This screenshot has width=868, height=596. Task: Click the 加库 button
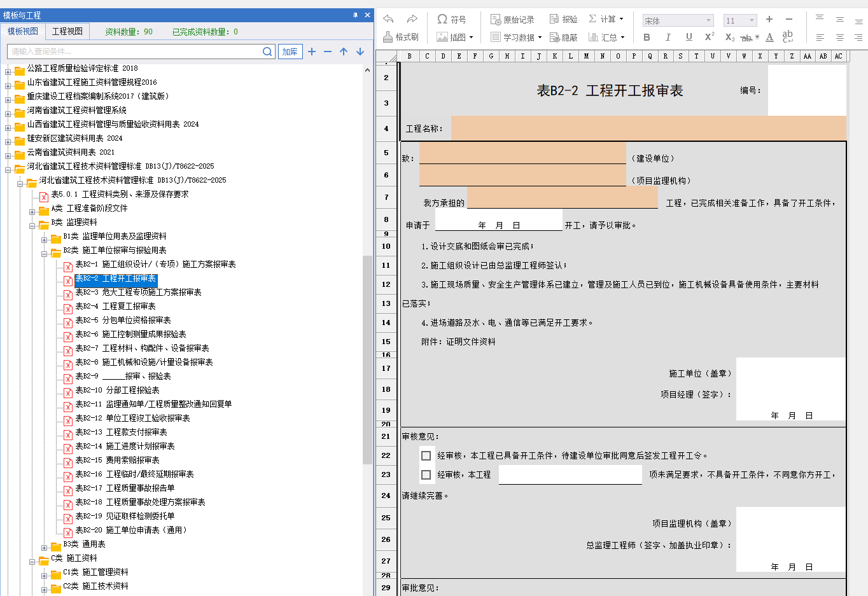290,52
